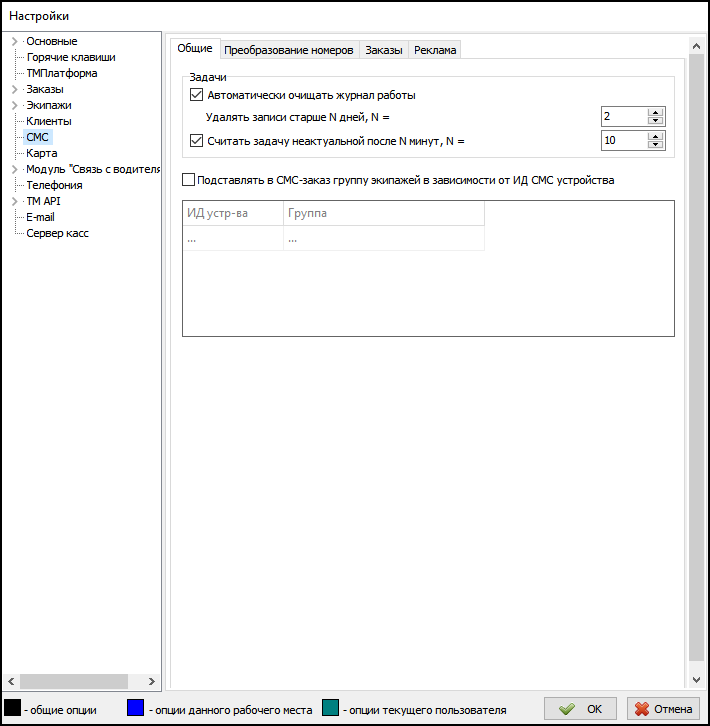Expand the Заказы tree node
Image resolution: width=710 pixels, height=726 pixels.
tap(15, 89)
